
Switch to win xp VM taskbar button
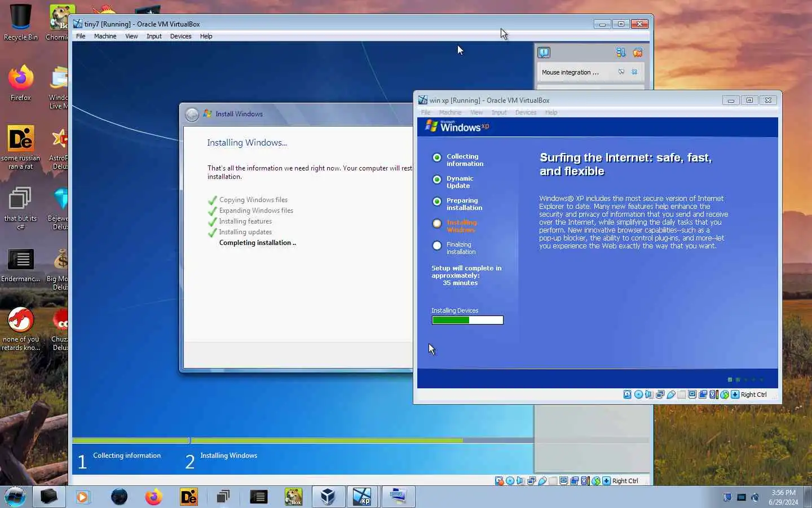(x=362, y=497)
